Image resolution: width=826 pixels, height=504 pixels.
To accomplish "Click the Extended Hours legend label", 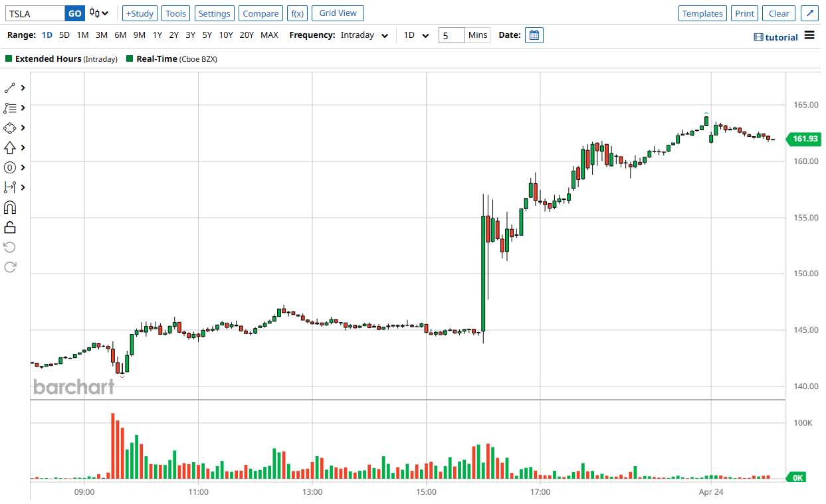I will [x=66, y=59].
